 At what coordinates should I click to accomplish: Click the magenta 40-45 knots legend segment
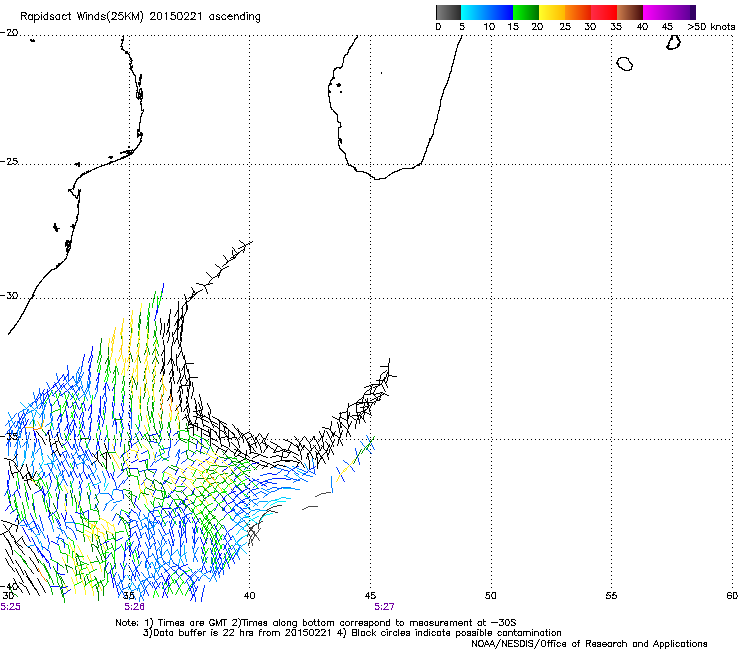tap(656, 12)
